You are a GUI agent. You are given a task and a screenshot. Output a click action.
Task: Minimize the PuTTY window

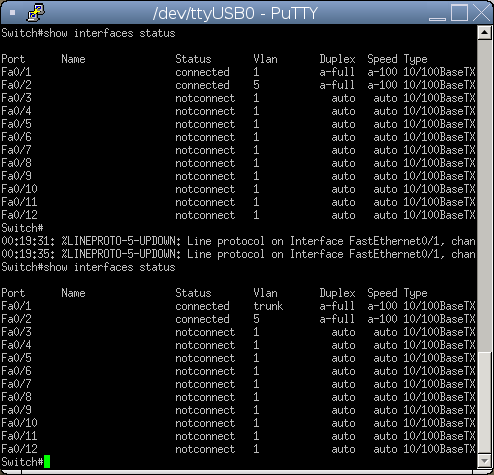[x=437, y=13]
